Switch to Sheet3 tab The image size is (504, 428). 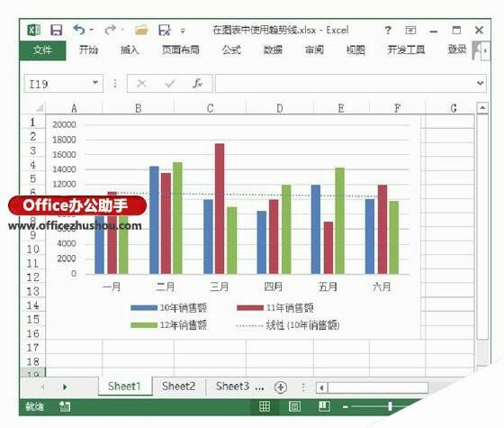click(x=232, y=386)
